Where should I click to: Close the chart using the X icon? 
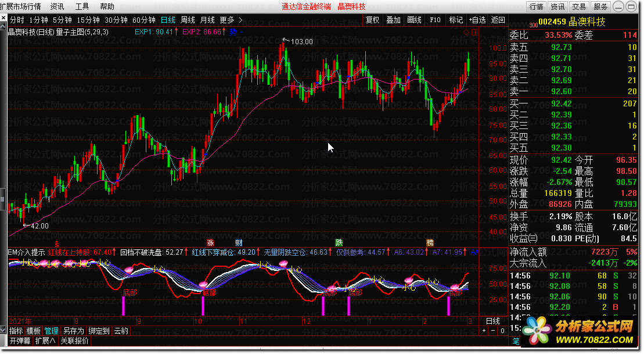pyautogui.click(x=3, y=18)
